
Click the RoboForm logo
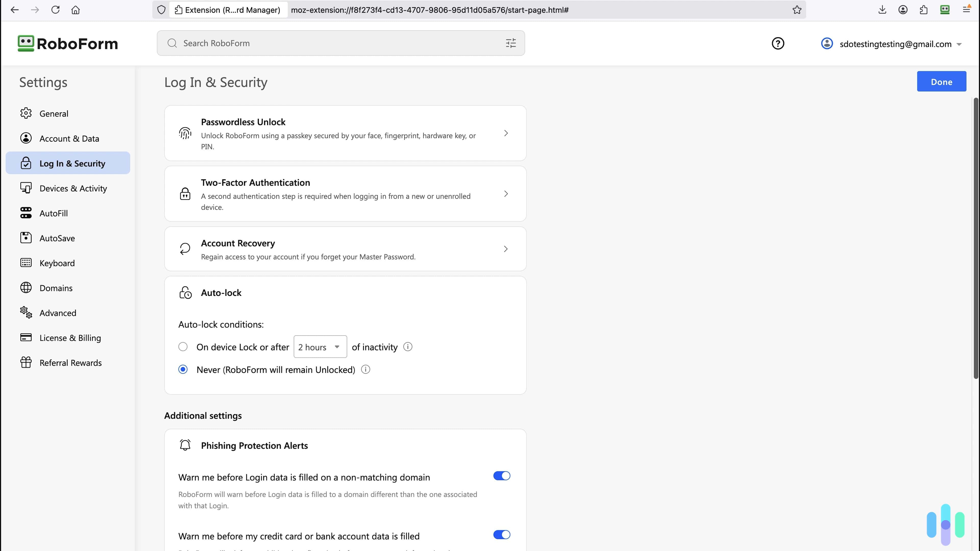(68, 43)
